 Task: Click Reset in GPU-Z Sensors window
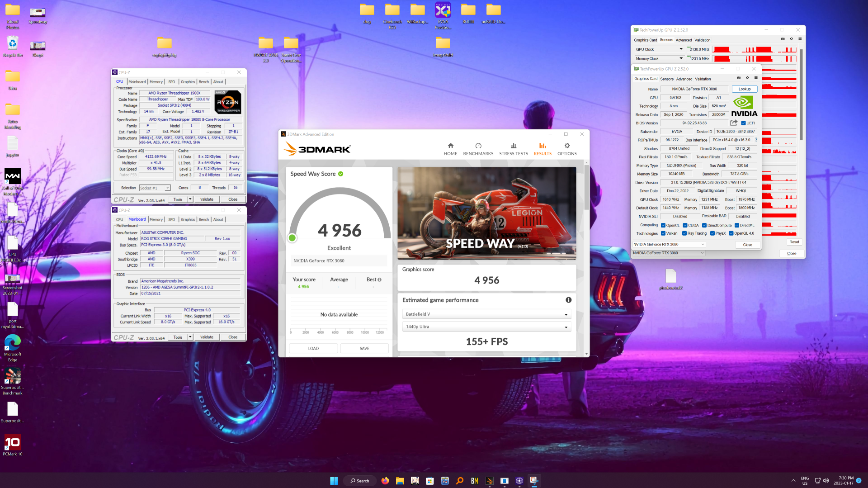[794, 242]
